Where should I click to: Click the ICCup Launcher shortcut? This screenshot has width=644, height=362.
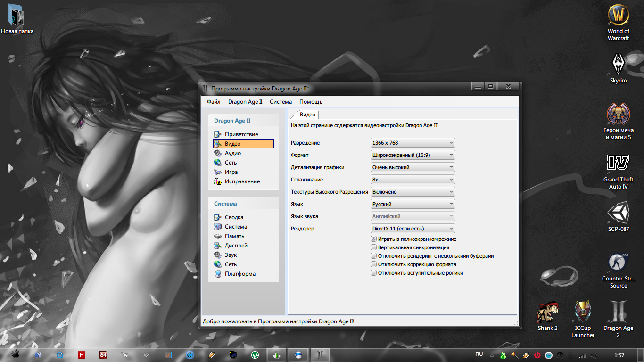[583, 319]
